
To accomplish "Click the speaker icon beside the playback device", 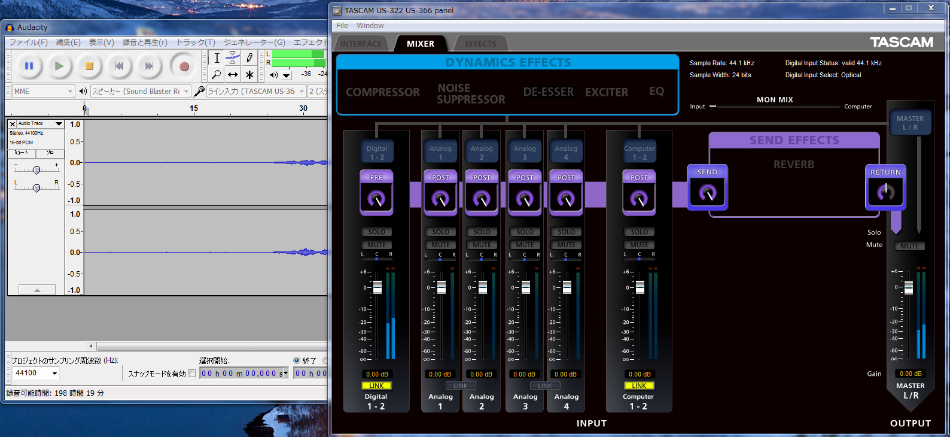I will pyautogui.click(x=84, y=92).
